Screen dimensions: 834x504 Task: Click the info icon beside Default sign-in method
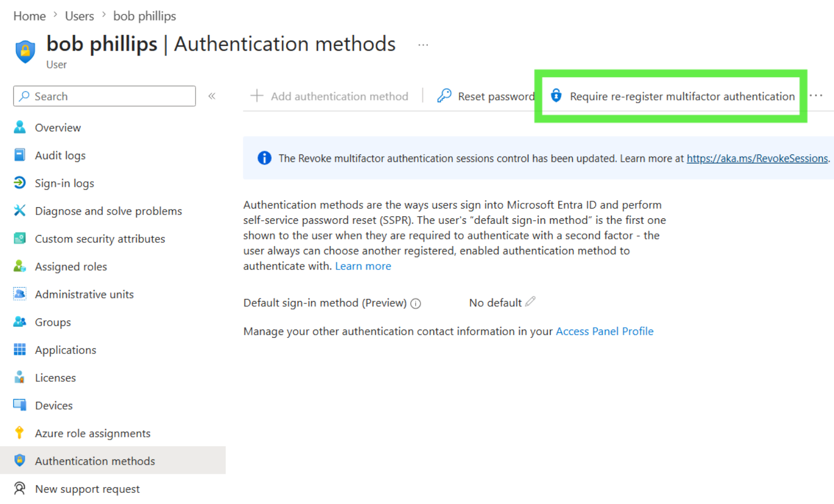pos(416,303)
